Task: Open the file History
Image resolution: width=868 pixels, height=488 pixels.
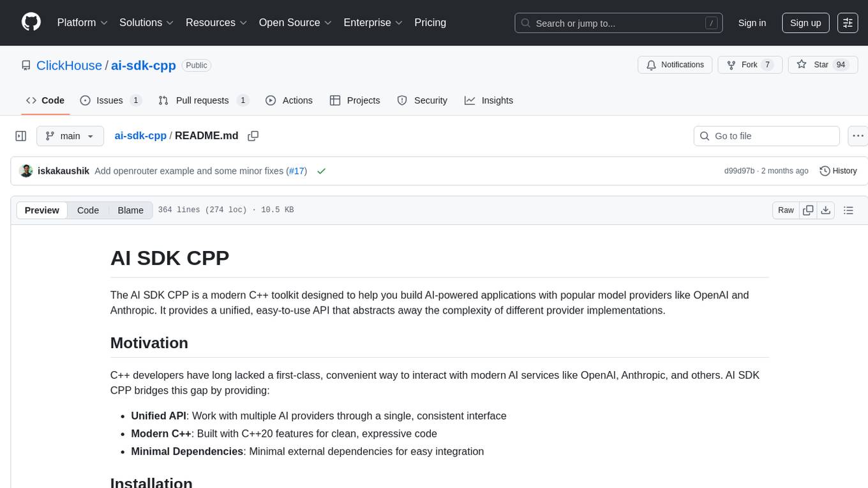Action: tap(838, 171)
